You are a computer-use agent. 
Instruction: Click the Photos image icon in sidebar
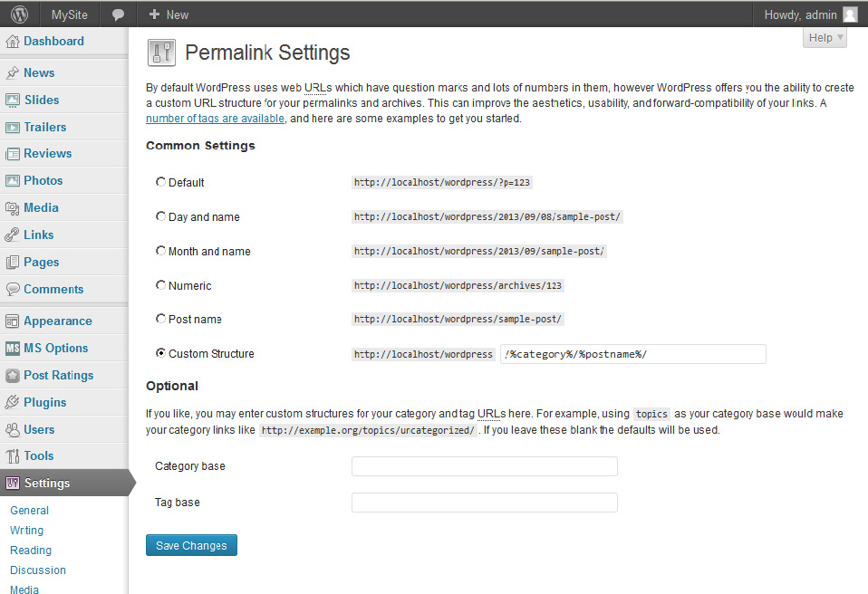[x=13, y=181]
